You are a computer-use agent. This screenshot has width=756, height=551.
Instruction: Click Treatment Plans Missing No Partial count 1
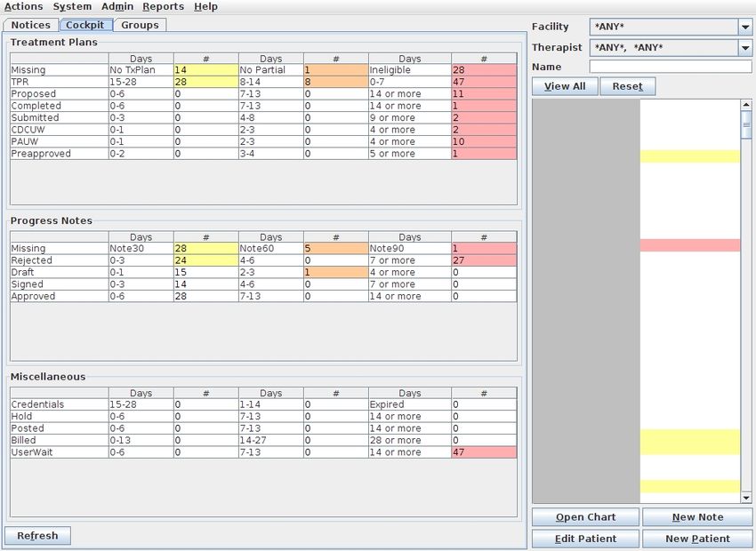pyautogui.click(x=336, y=70)
